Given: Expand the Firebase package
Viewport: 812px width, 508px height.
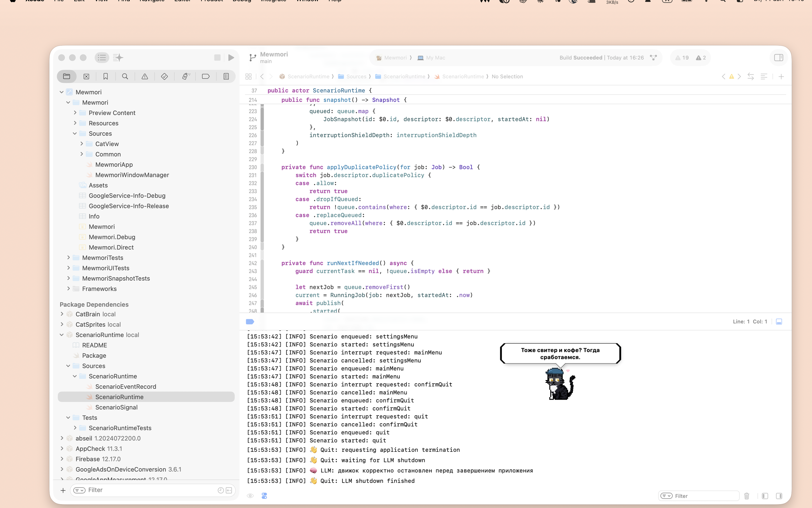Looking at the screenshot, I should 62,459.
